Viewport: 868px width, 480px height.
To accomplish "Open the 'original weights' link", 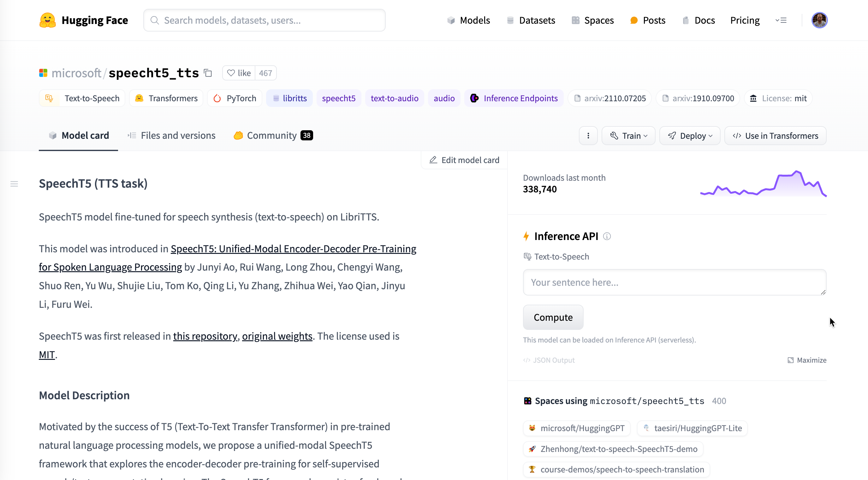I will 277,336.
